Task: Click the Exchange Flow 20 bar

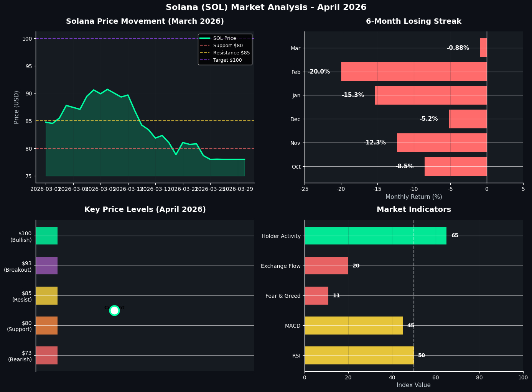Action: 326,266
